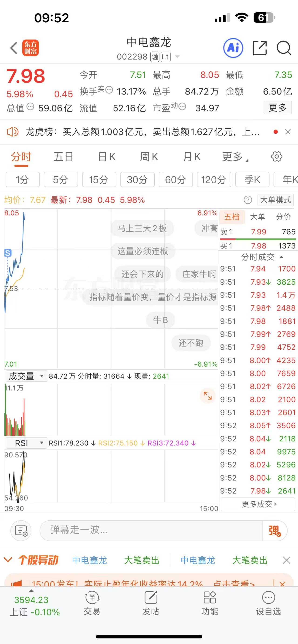Image resolution: width=298 pixels, height=644 pixels.
Task: Tap the 交易 trade icon
Action: [x=92, y=604]
